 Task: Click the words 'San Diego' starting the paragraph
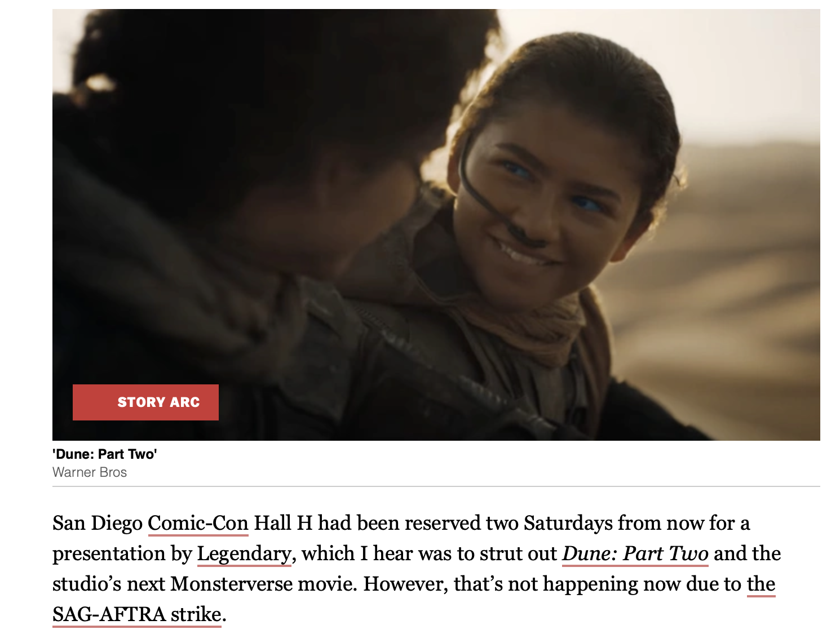click(x=98, y=524)
